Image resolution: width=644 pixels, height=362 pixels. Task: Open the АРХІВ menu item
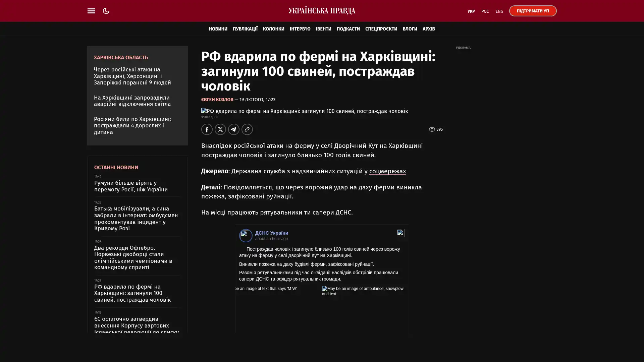tap(428, 29)
